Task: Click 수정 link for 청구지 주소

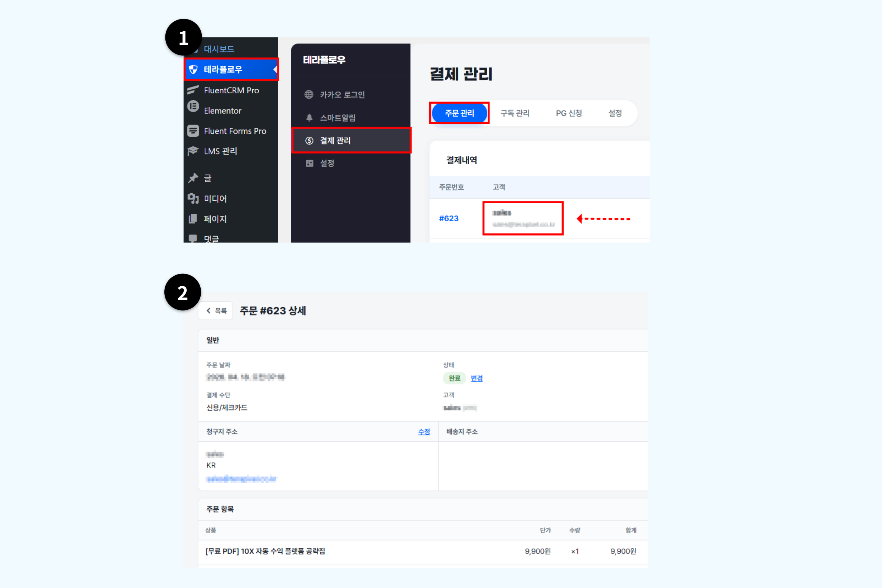Action: (x=424, y=432)
